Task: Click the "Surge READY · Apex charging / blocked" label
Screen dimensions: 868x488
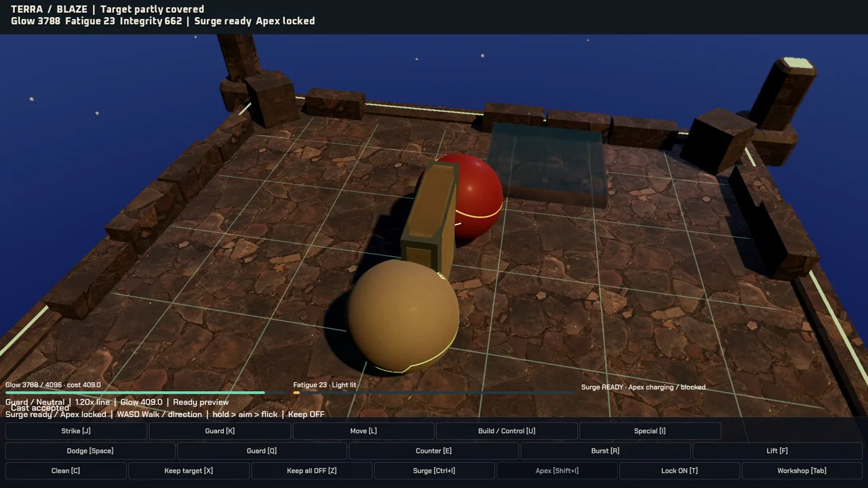Action: pyautogui.click(x=644, y=387)
